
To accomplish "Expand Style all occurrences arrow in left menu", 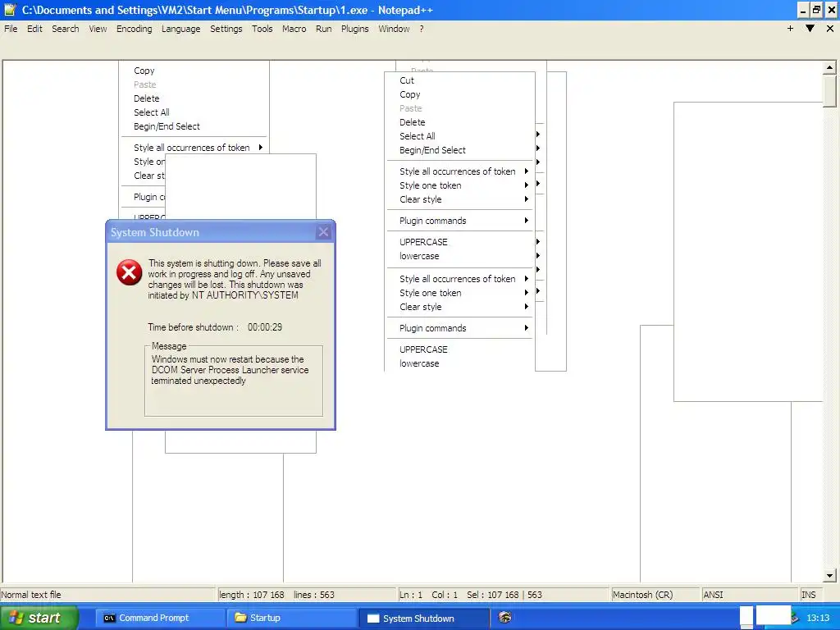I will click(260, 148).
